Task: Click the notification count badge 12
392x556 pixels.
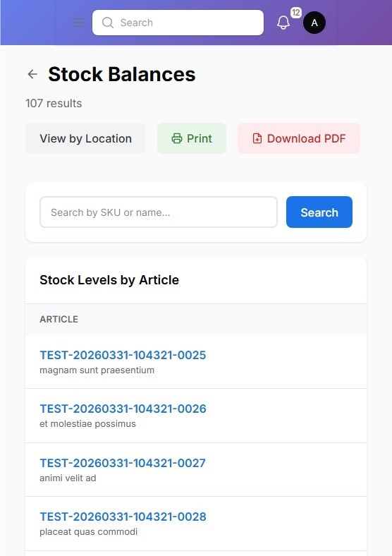Action: [296, 13]
